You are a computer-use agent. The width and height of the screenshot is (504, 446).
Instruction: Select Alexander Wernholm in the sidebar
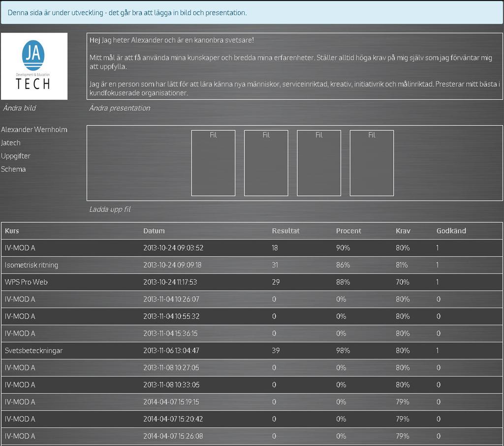point(34,129)
